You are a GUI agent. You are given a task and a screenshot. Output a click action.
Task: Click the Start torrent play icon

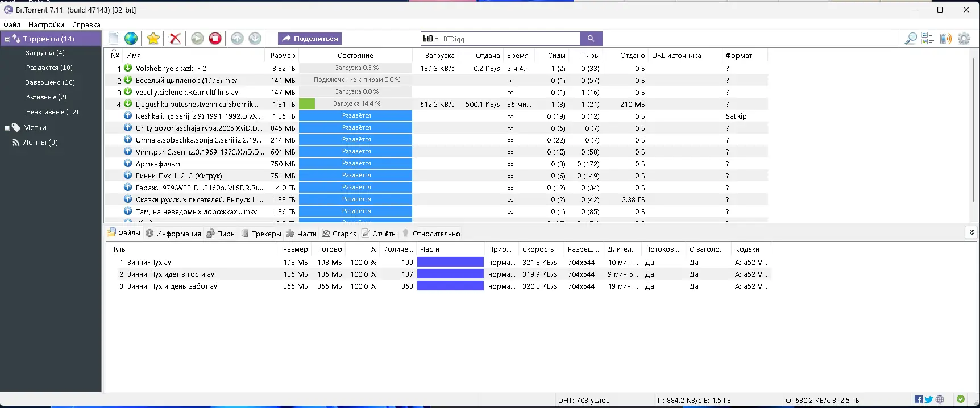[197, 38]
